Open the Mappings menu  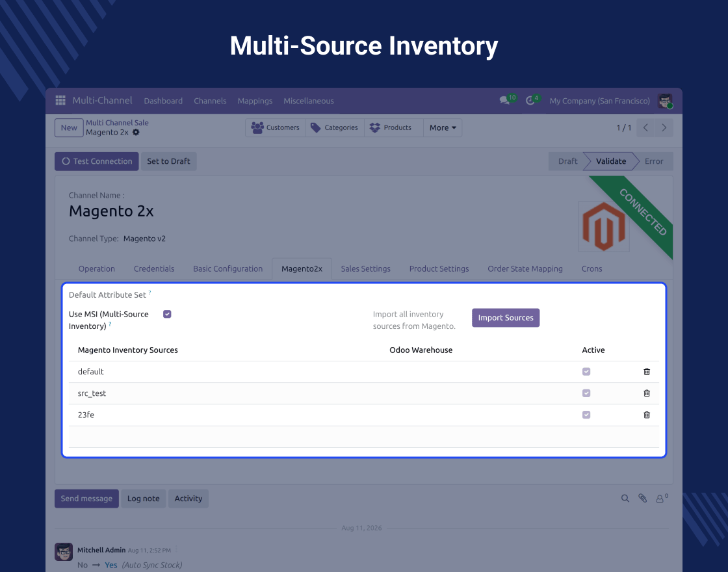pos(255,101)
